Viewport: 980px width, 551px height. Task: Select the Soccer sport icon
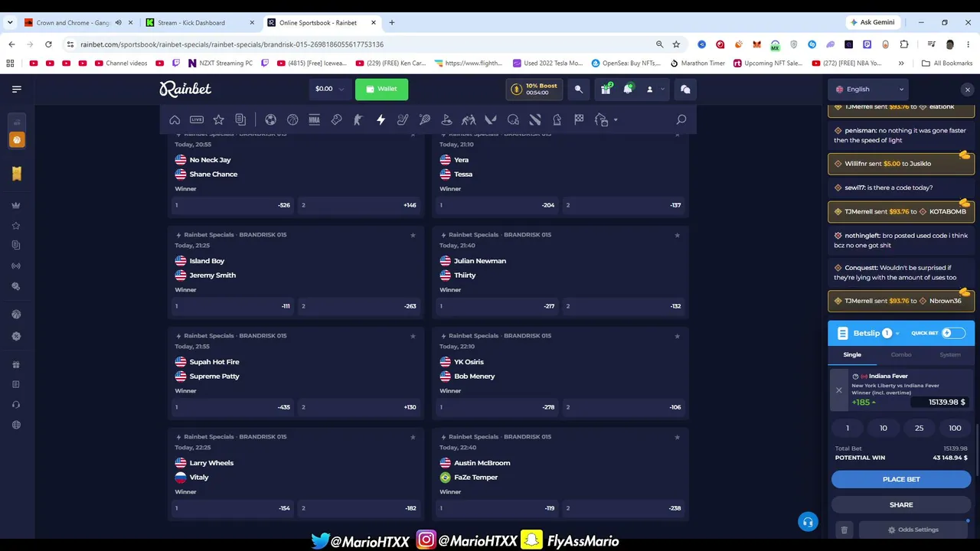click(270, 119)
